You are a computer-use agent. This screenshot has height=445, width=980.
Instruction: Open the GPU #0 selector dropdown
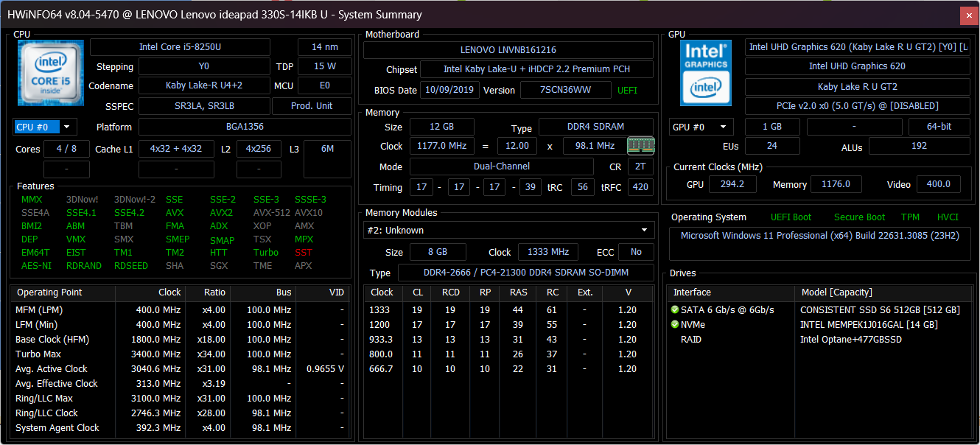click(x=701, y=127)
